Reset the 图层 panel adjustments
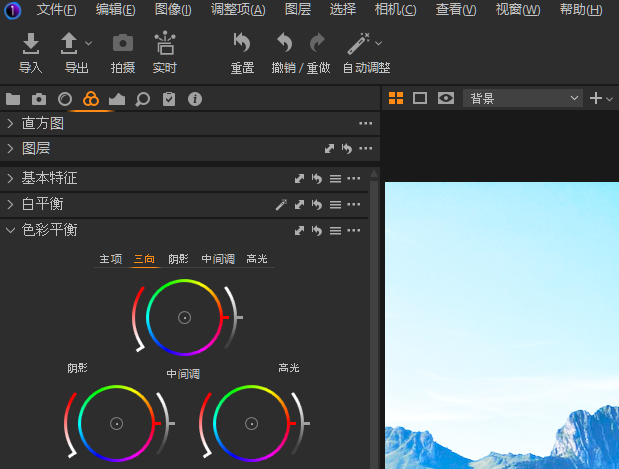The width and height of the screenshot is (619, 469). [x=347, y=148]
